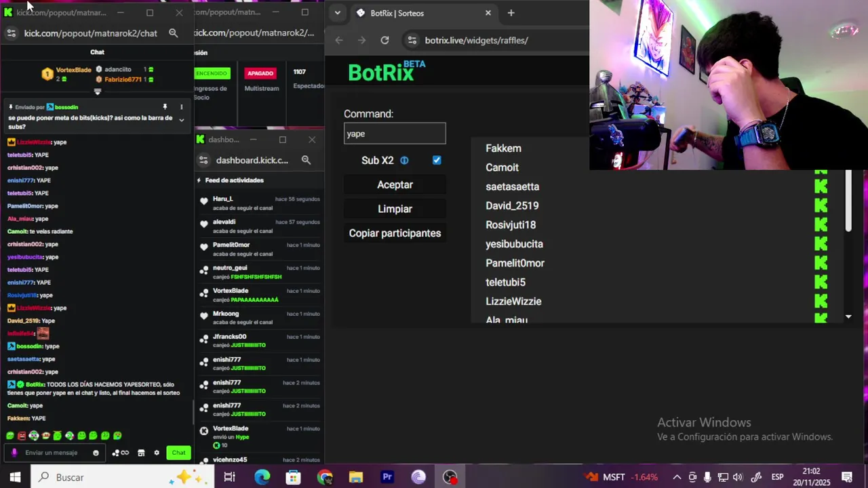Screen dimensions: 868x488
Task: Click bossodin username in pinned message
Action: [x=66, y=107]
